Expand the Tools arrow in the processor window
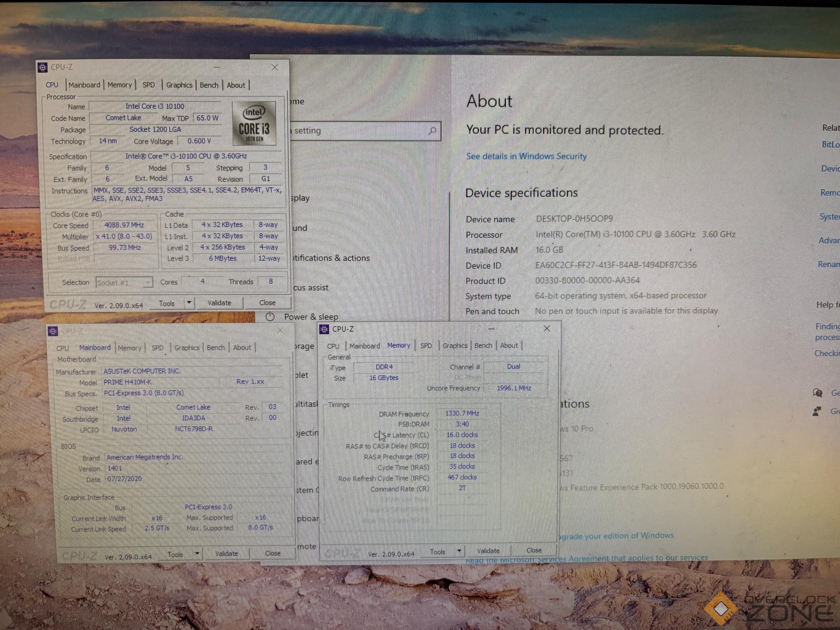Image resolution: width=840 pixels, height=630 pixels. pos(189,303)
